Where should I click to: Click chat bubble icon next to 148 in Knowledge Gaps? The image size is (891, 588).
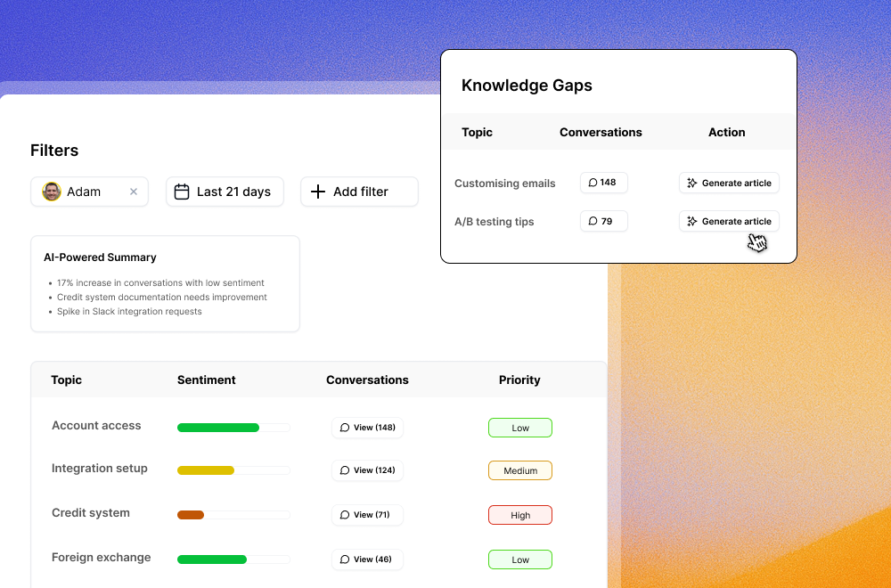coord(593,183)
